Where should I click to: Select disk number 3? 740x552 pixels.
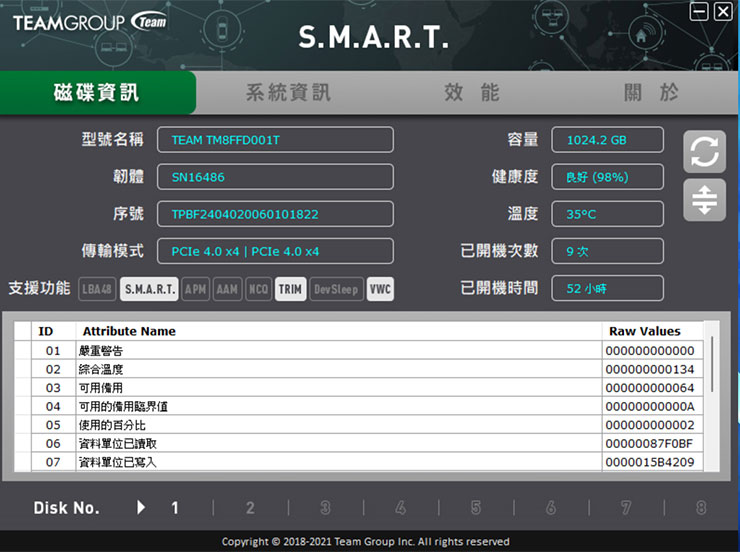pos(325,508)
